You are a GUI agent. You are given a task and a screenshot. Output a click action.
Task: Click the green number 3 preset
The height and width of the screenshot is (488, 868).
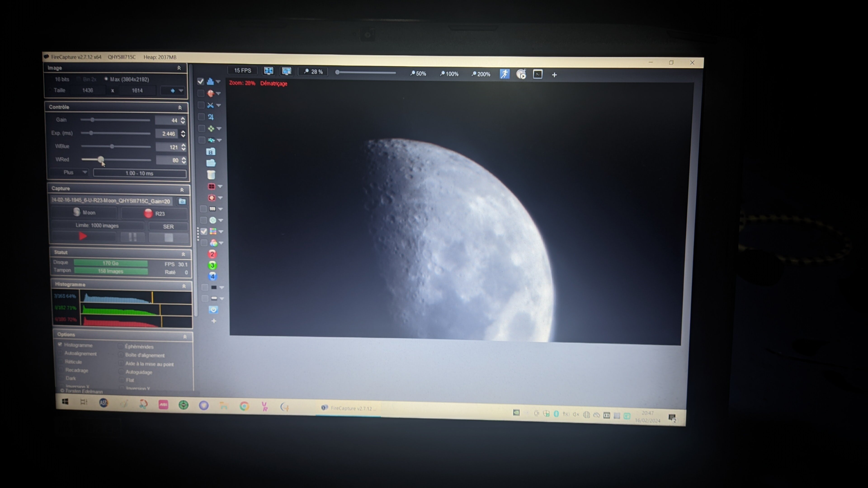212,265
